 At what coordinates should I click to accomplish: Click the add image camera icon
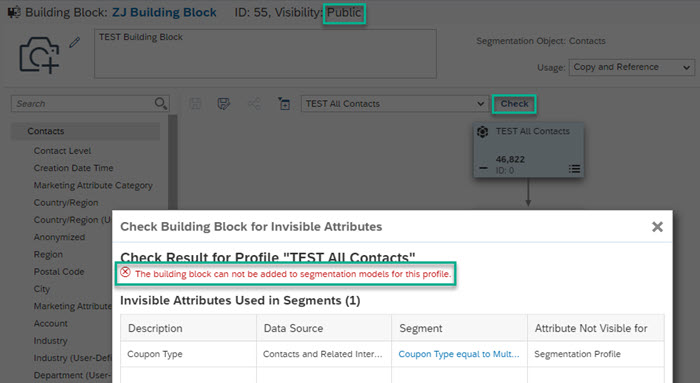tap(39, 55)
